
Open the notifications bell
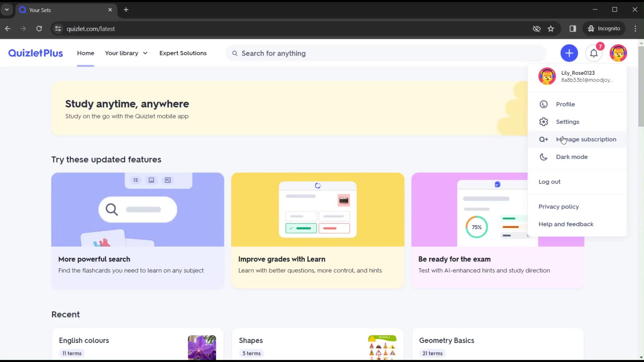[594, 53]
